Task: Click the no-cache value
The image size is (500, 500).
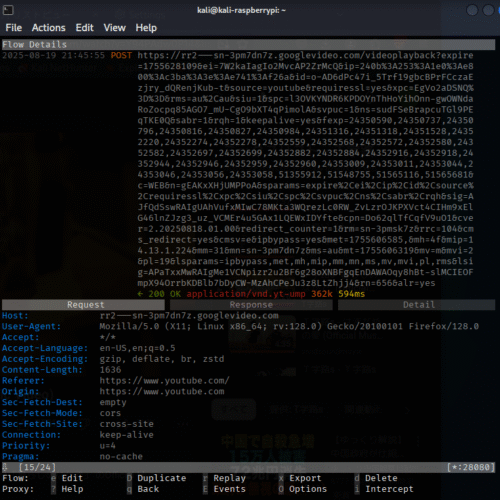Action: (121, 456)
